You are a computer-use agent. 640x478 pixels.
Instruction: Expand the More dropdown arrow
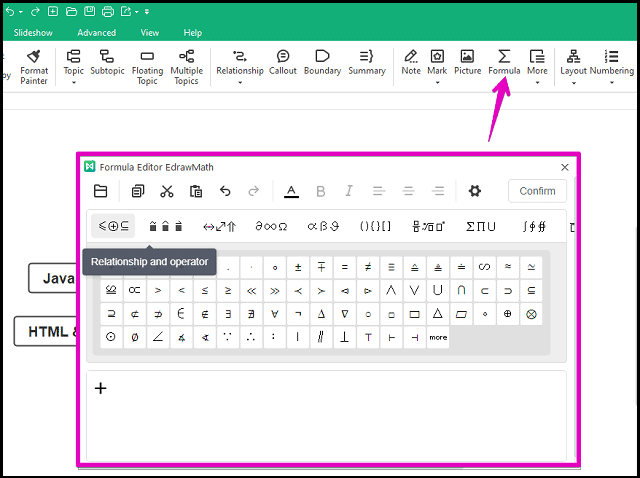point(537,83)
